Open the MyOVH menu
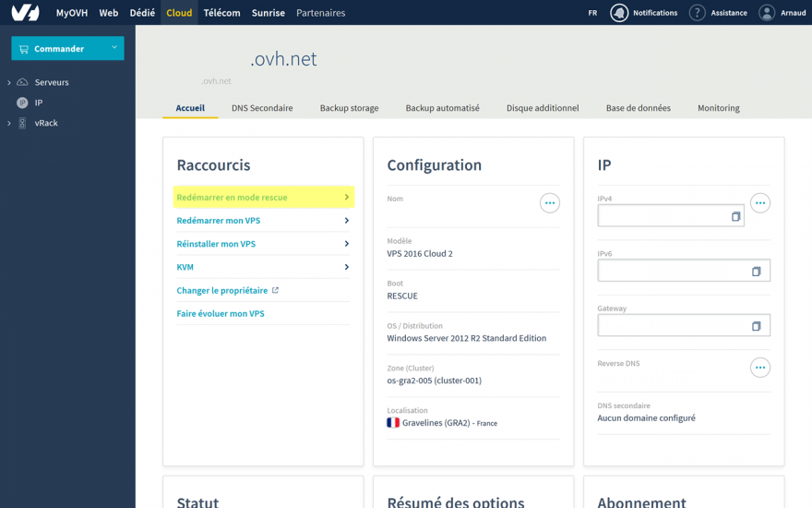 71,13
